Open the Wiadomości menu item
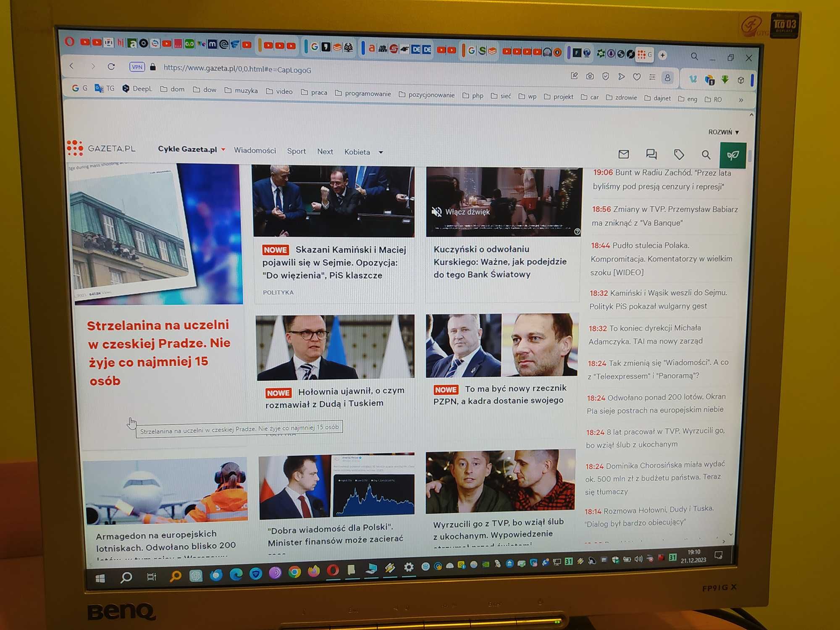 (255, 150)
